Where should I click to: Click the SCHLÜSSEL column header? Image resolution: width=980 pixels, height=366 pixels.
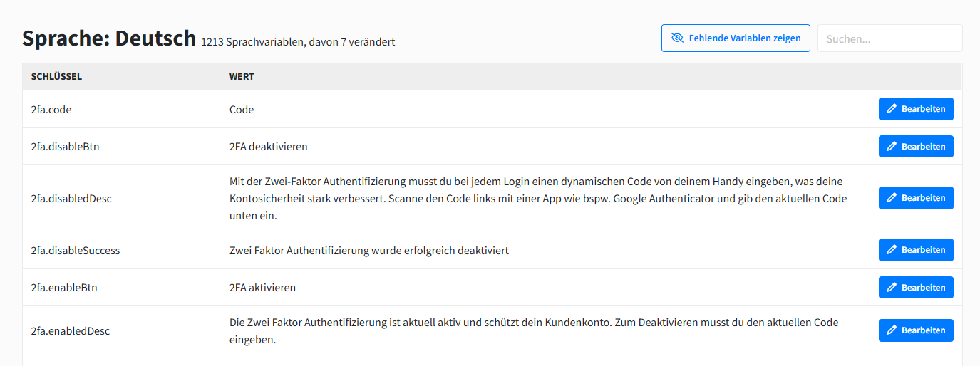(56, 77)
